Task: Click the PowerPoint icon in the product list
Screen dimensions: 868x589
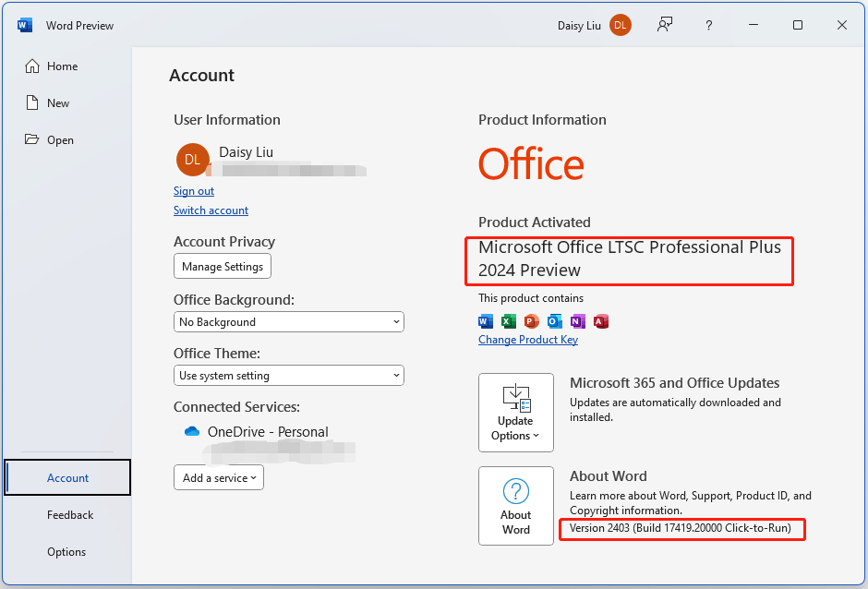Action: pyautogui.click(x=531, y=320)
